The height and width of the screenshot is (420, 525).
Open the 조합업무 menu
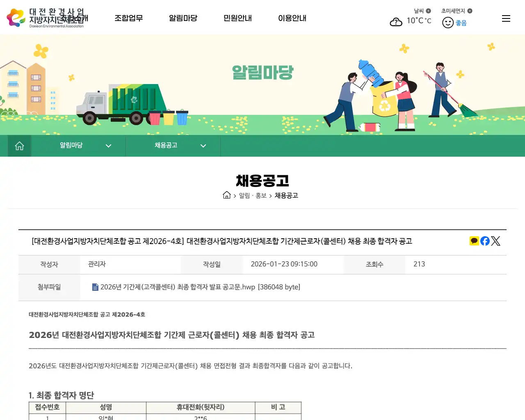tap(128, 18)
